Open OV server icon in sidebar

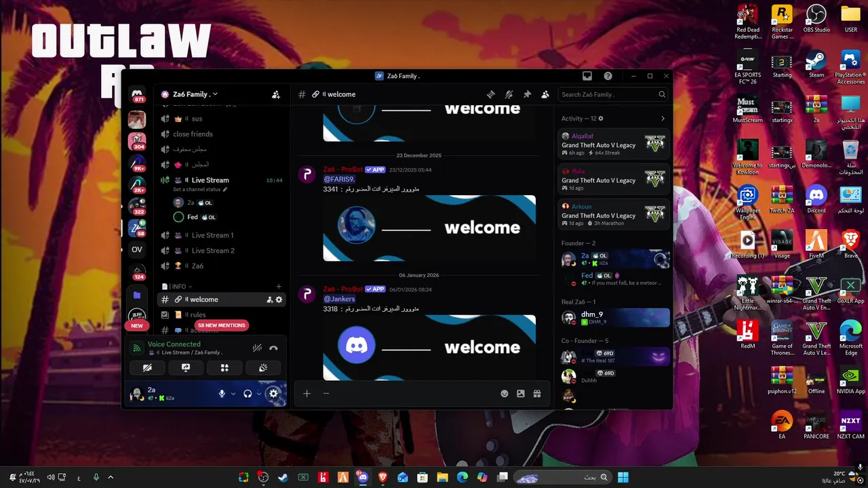[137, 249]
